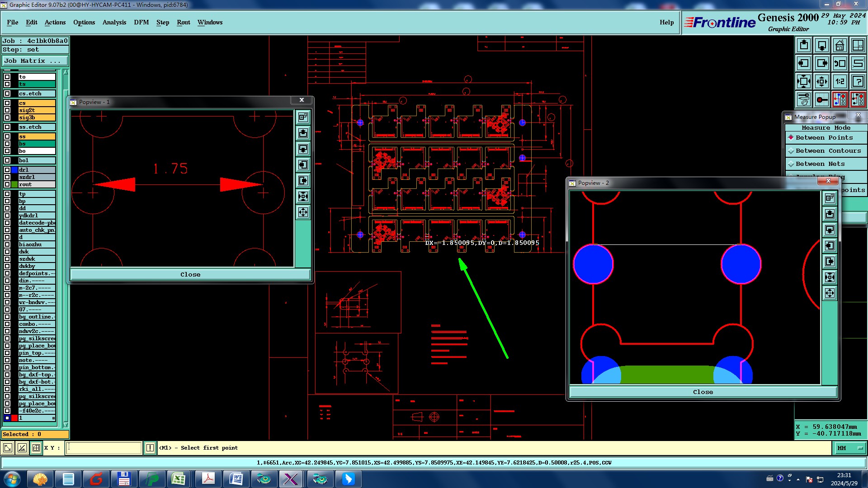Screen dimensions: 868x488
Task: Click the previous view undo icon
Action: pos(840,63)
